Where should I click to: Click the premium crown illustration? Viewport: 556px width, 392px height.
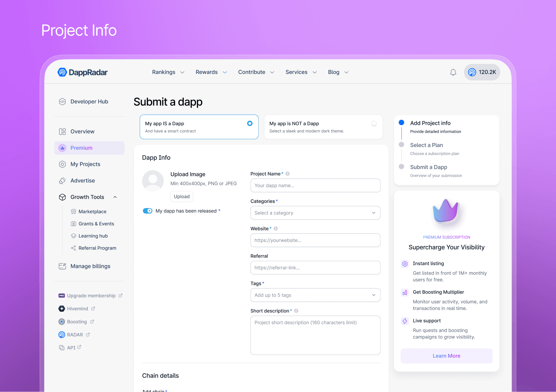(x=446, y=211)
